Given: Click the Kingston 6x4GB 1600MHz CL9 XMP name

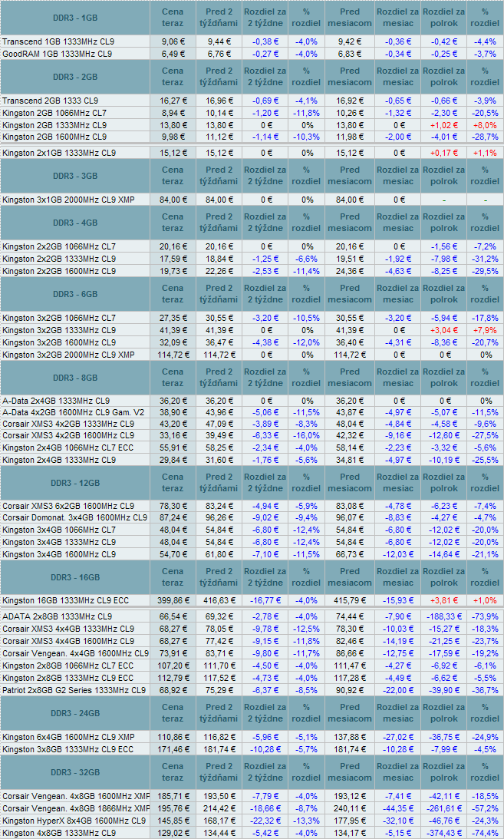Looking at the screenshot, I should 68,738.
